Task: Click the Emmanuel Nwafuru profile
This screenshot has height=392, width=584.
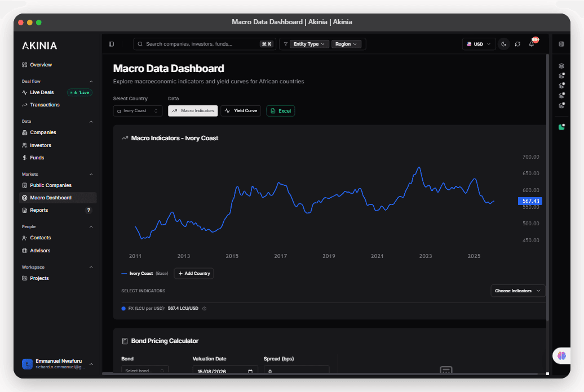Action: pos(57,364)
